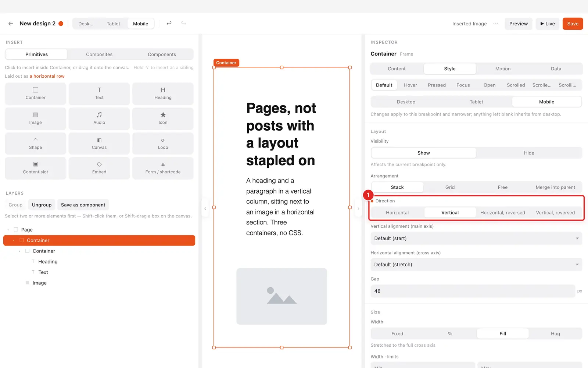Select the Focus state tab
Image resolution: width=588 pixels, height=368 pixels.
coord(463,85)
